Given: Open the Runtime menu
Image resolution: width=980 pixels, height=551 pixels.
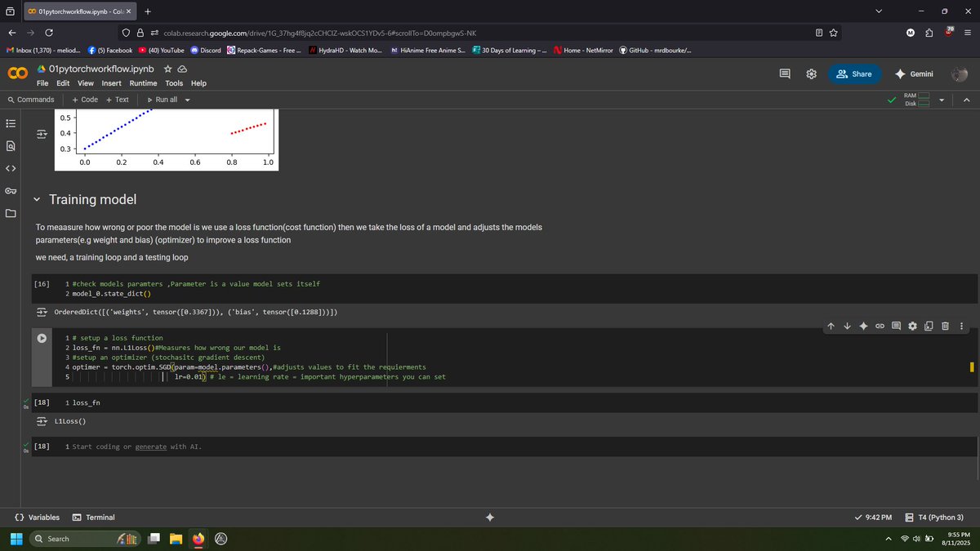Looking at the screenshot, I should coord(143,83).
